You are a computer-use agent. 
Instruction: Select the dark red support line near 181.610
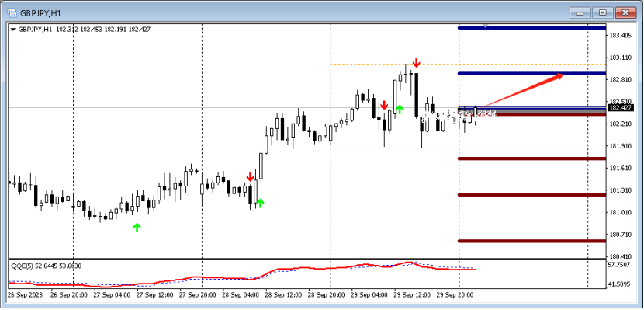(x=531, y=158)
